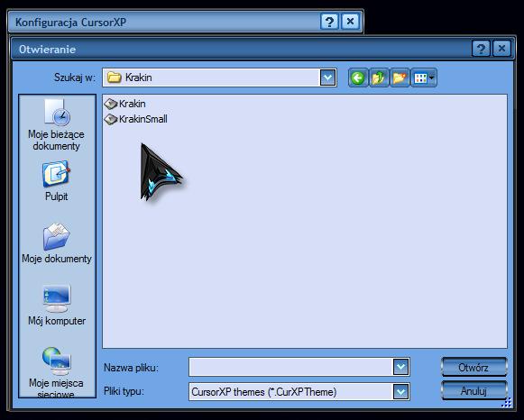Click the Nazwa pliku text field
This screenshot has width=524, height=420.
[291, 367]
